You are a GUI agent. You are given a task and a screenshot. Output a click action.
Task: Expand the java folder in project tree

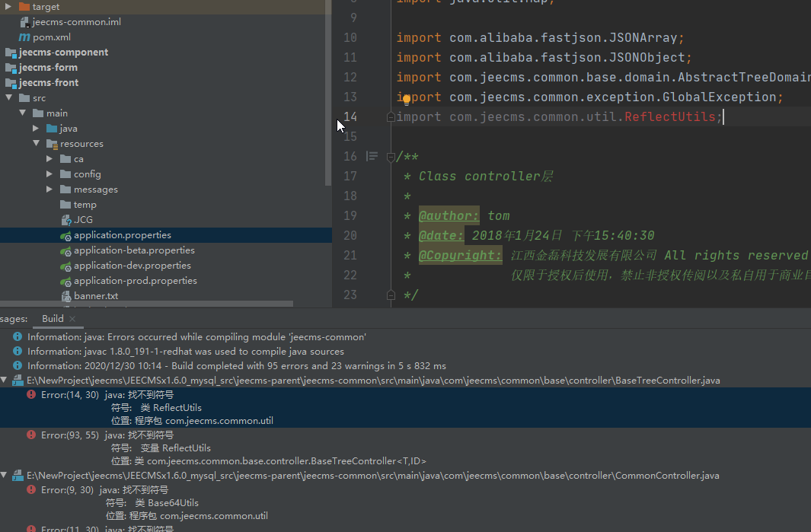click(36, 129)
